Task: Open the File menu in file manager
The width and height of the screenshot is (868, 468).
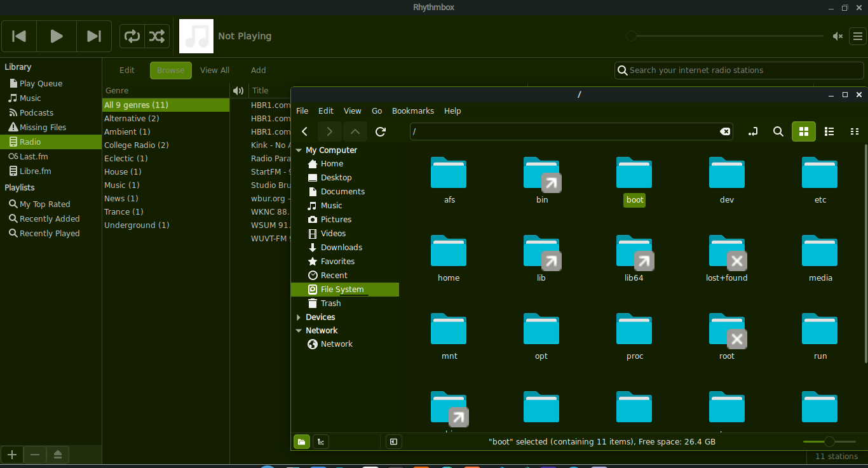Action: pyautogui.click(x=302, y=110)
